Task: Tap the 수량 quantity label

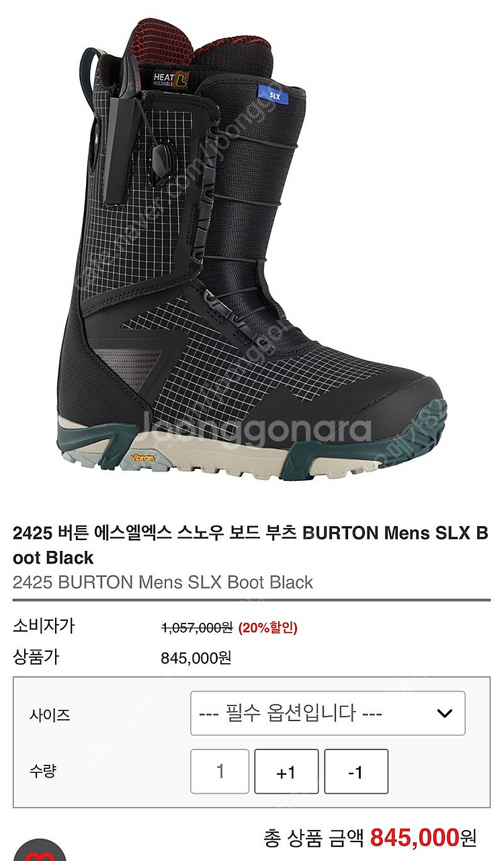Action: coord(43,771)
